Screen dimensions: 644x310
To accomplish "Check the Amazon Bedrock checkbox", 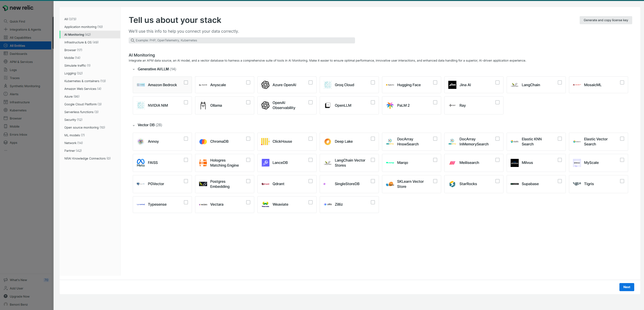I will point(186,82).
